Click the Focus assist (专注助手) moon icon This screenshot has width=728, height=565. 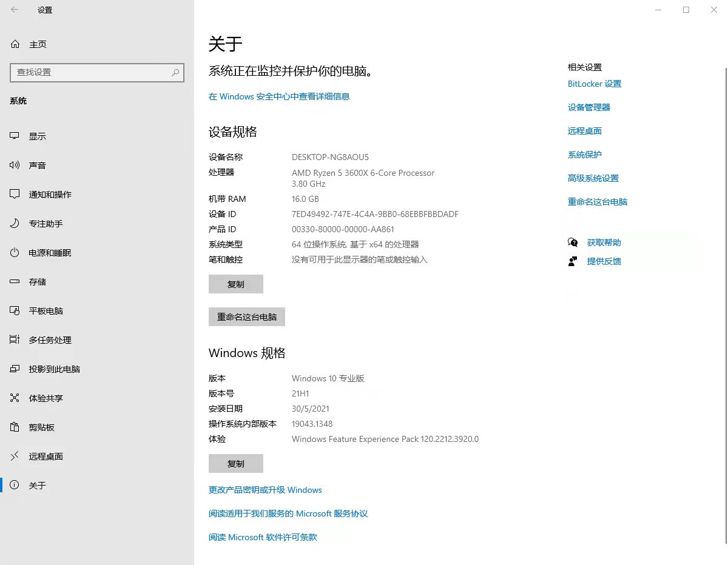pos(15,224)
